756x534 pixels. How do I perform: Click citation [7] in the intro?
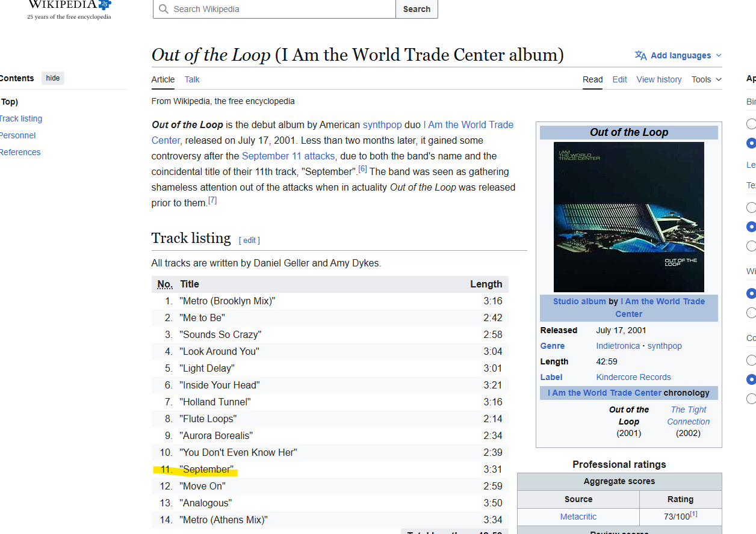click(x=212, y=200)
